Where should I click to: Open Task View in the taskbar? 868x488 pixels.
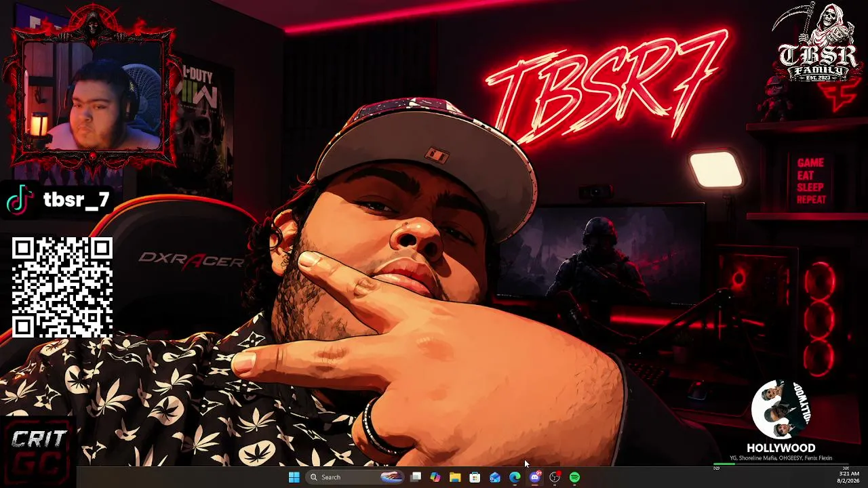416,477
